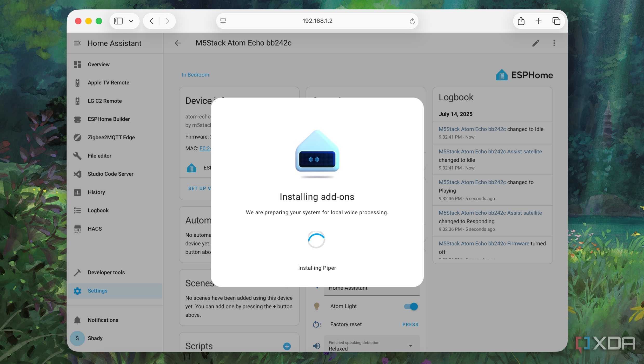Add a script with the plus icon

287,346
